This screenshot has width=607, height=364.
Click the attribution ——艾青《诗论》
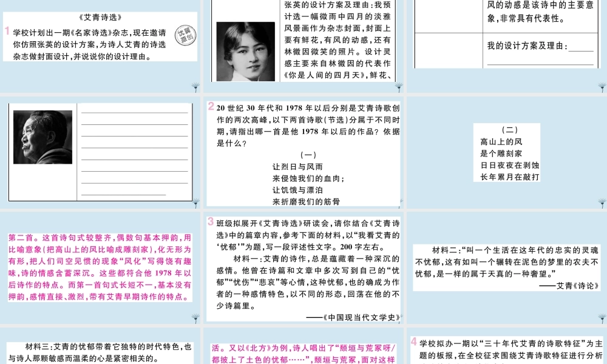point(569,286)
